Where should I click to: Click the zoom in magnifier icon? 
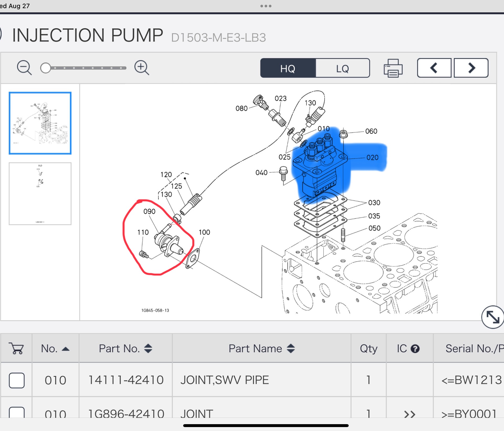pos(141,68)
